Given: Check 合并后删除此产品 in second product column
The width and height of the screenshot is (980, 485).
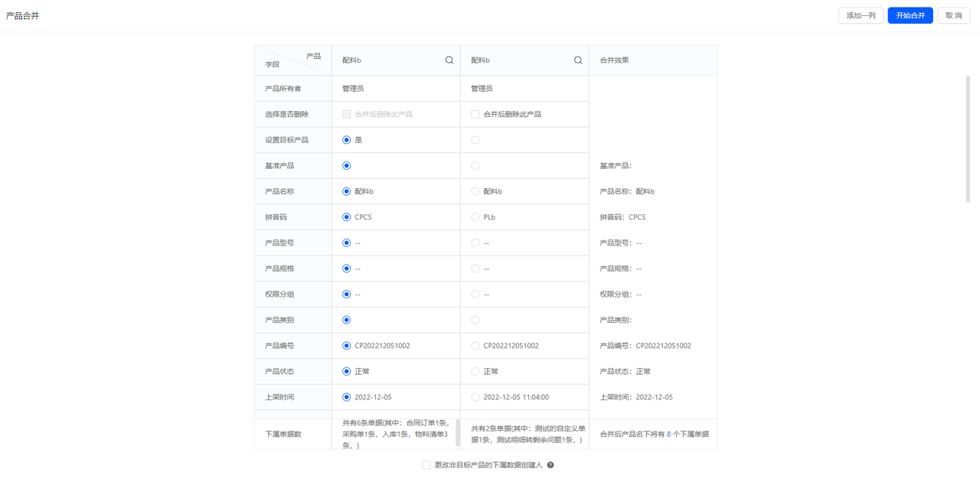Looking at the screenshot, I should 475,114.
